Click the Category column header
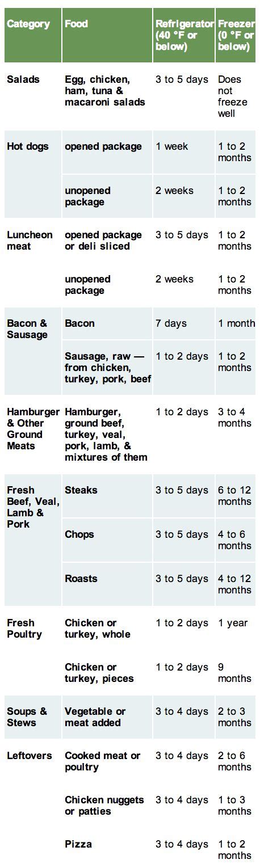This screenshot has height=868, width=260. tap(28, 24)
